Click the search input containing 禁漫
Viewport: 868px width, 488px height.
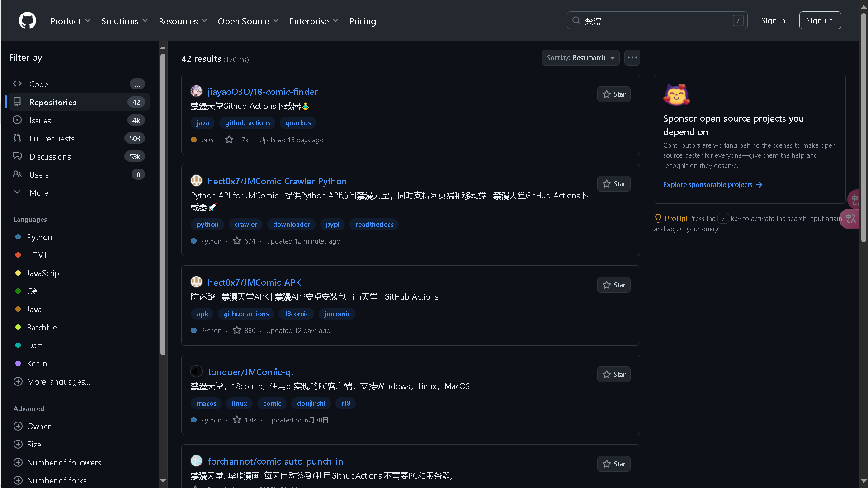click(657, 21)
